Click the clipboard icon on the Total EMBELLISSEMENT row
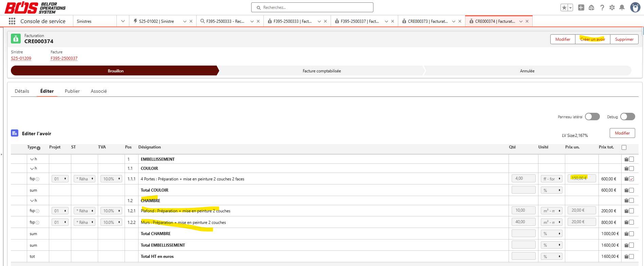Screen dimensions: 644x266 626,245
